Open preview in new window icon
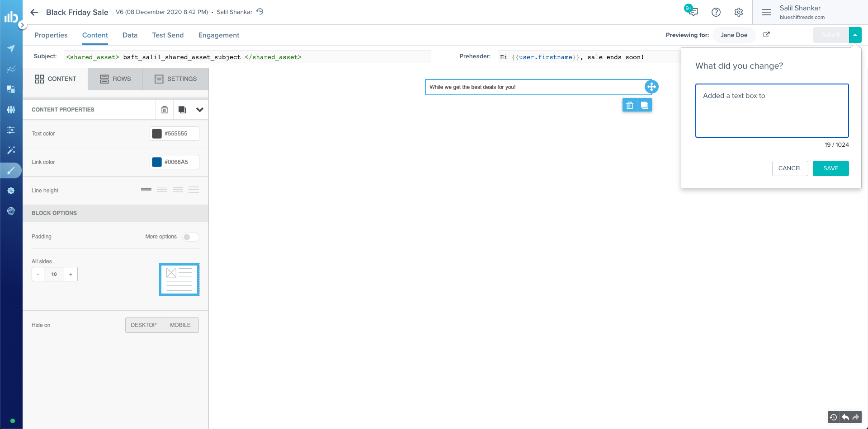Image resolution: width=868 pixels, height=429 pixels. point(767,34)
